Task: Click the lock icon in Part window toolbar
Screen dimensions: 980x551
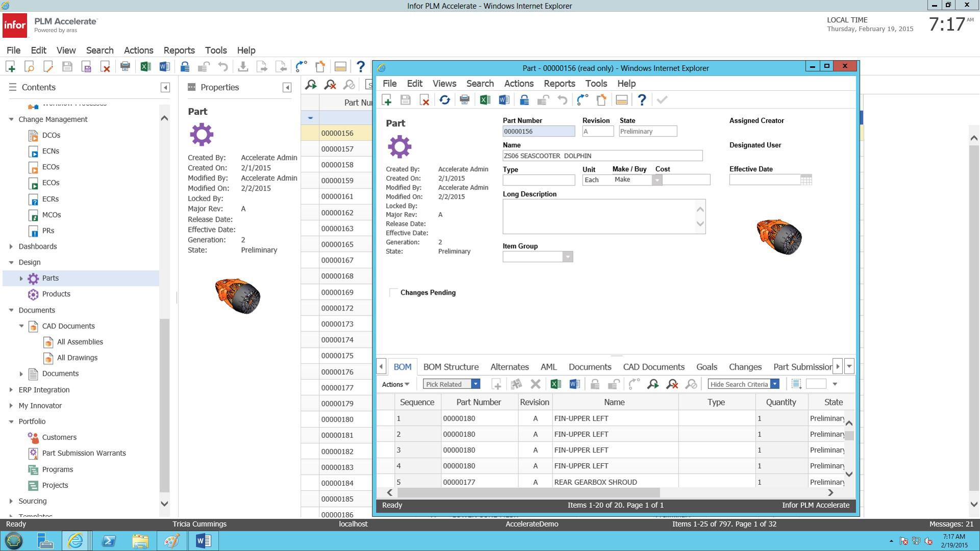Action: (x=524, y=100)
